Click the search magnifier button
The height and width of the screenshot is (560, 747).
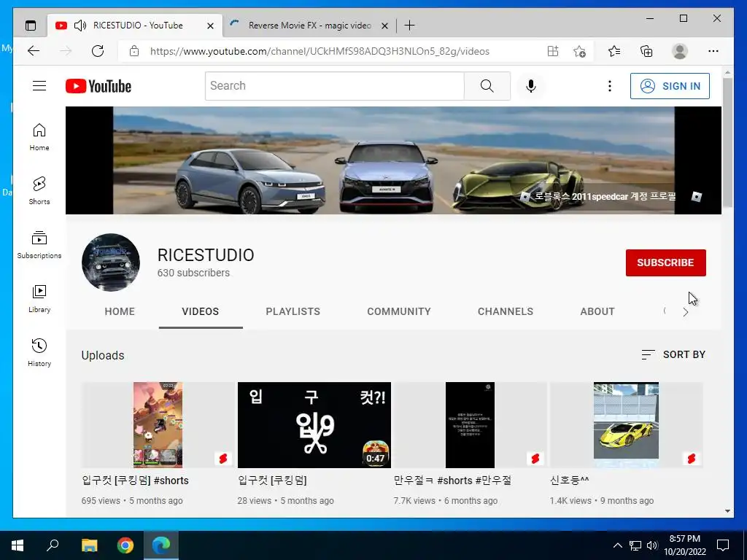[x=487, y=86]
